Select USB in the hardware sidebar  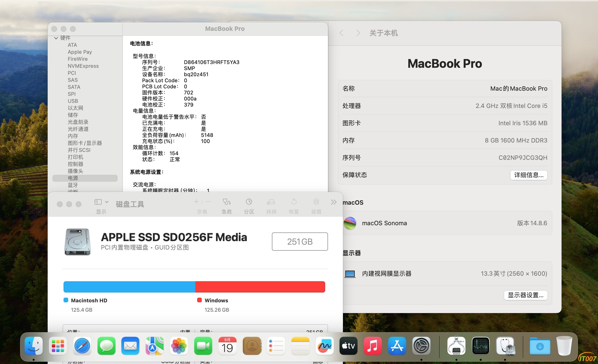click(73, 101)
